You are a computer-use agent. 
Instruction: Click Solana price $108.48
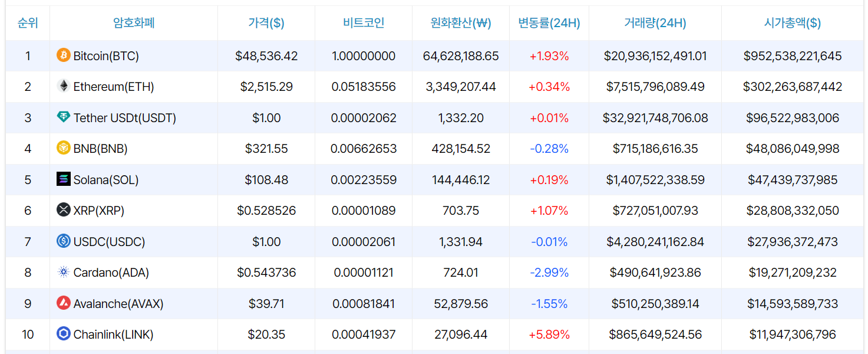coord(266,180)
